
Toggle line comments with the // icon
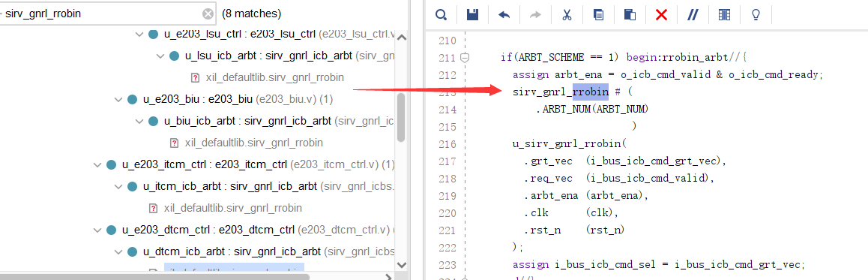click(x=693, y=15)
